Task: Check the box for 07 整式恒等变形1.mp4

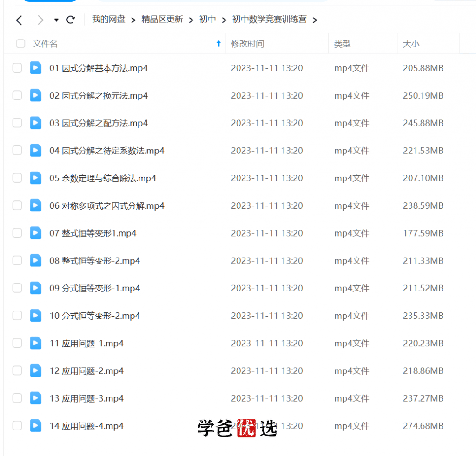Action: (17, 233)
